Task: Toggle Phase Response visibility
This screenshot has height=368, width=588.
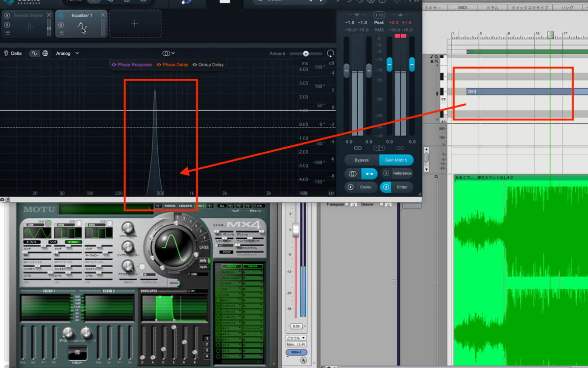Action: 132,65
